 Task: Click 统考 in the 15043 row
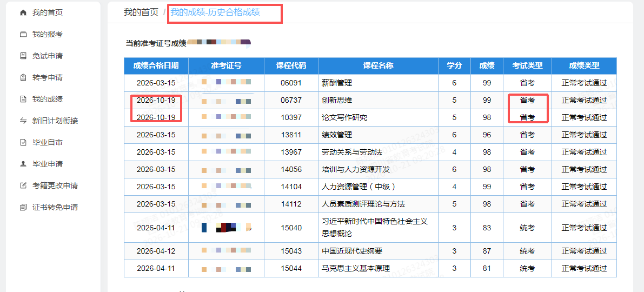click(527, 251)
